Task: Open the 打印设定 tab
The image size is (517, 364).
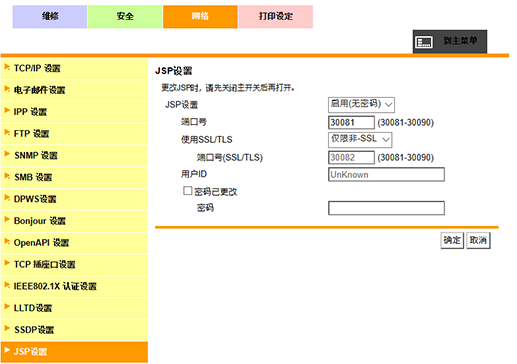Action: (276, 16)
